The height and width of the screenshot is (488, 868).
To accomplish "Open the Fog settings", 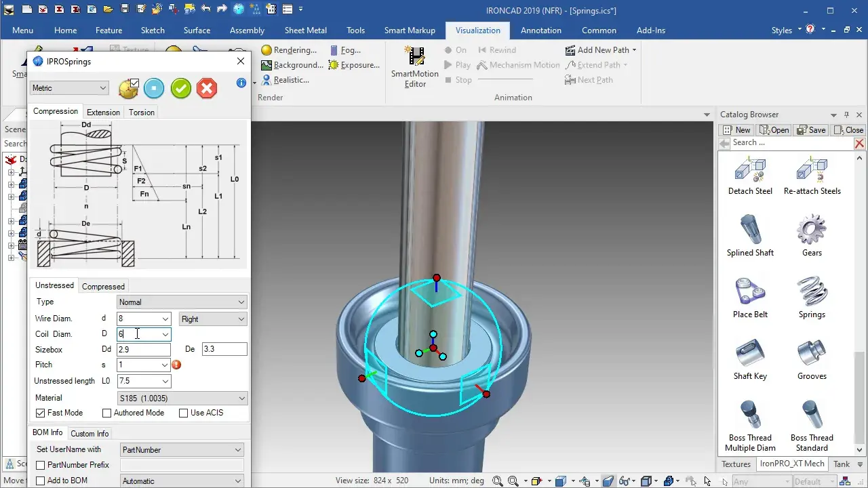I will 346,50.
